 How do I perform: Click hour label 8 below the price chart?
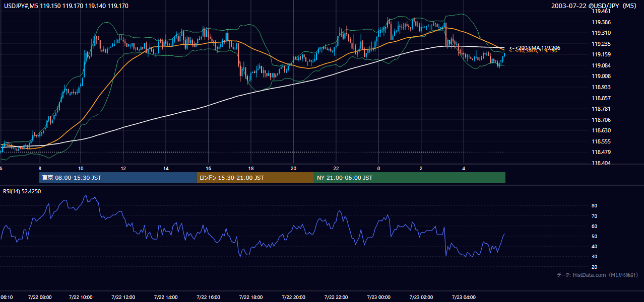[x=39, y=168]
